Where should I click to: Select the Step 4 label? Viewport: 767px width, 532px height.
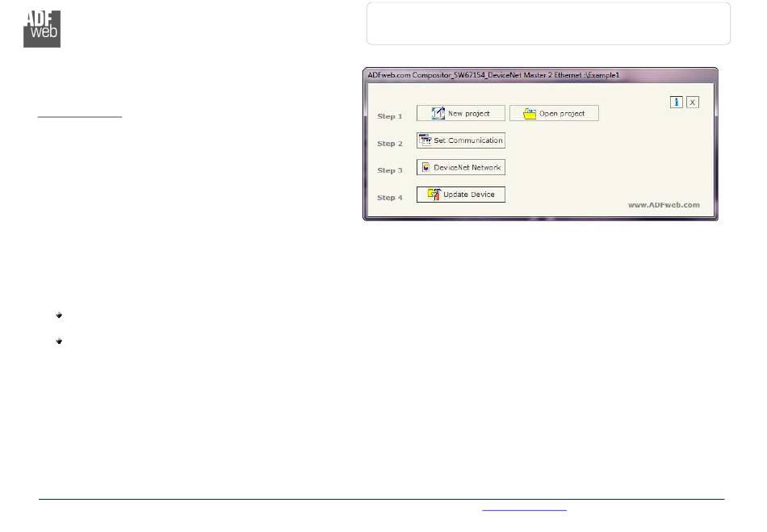pos(390,198)
